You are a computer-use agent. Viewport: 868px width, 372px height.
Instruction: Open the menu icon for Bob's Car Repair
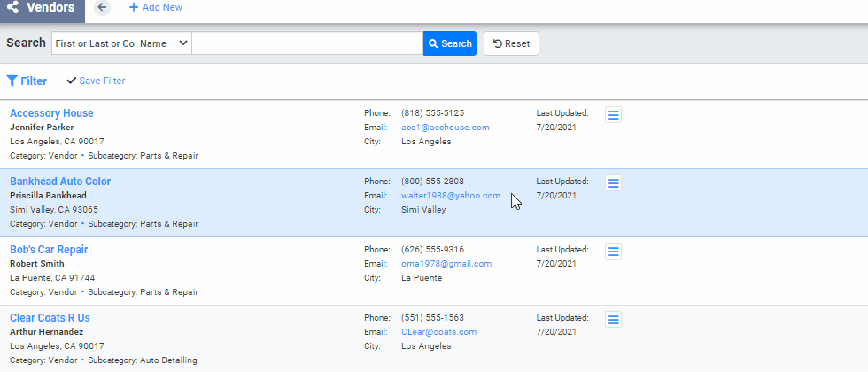click(613, 251)
